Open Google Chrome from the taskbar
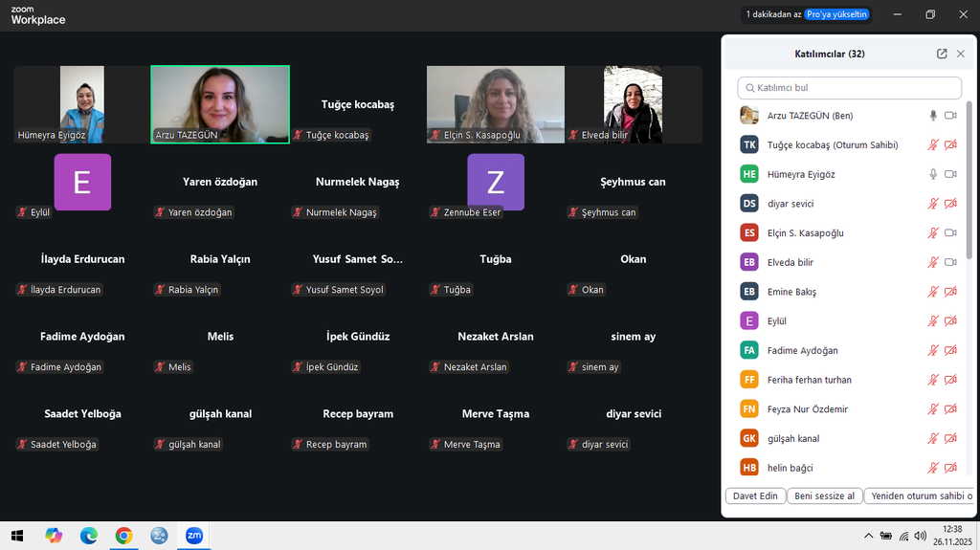This screenshot has width=980, height=550. [123, 536]
